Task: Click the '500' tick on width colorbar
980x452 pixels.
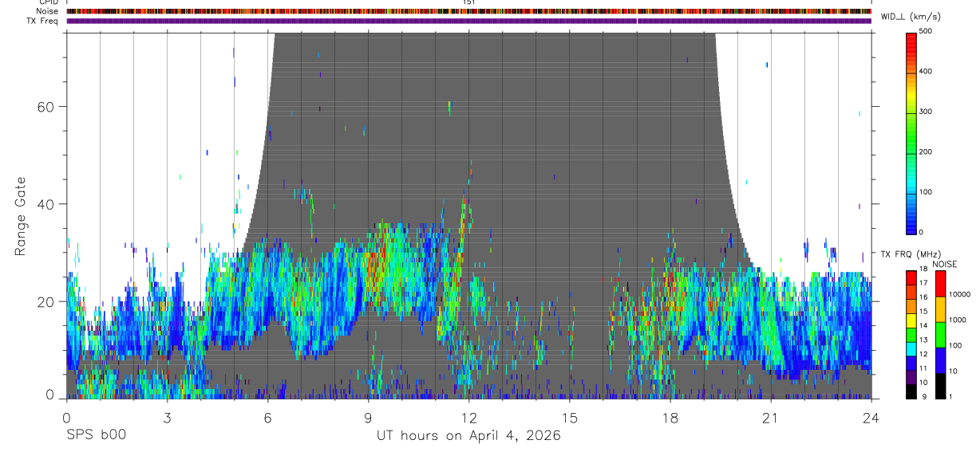Action: click(926, 32)
